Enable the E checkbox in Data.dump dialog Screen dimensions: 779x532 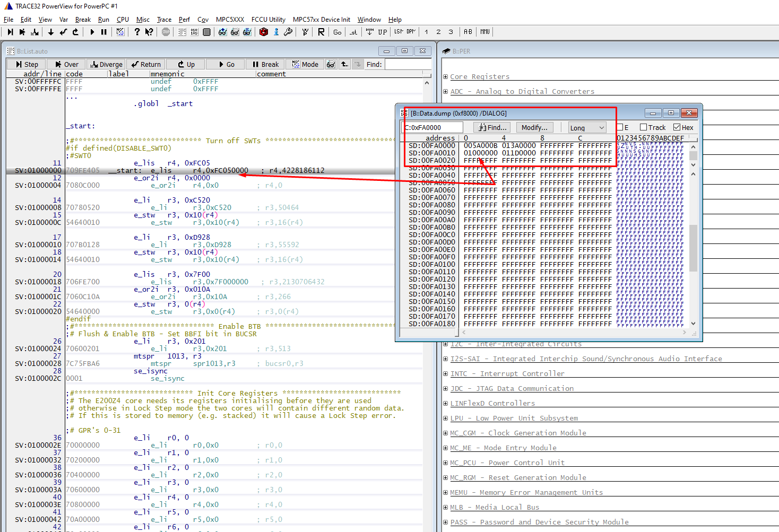(x=621, y=127)
